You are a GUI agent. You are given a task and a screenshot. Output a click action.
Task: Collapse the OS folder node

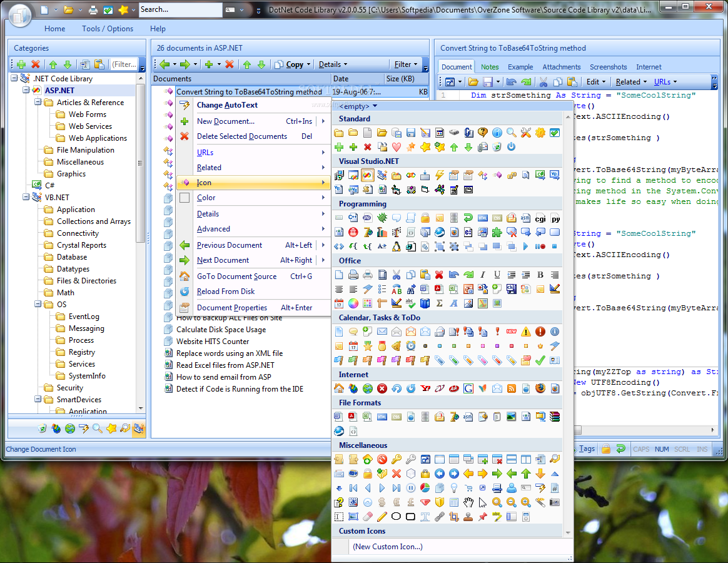38,304
